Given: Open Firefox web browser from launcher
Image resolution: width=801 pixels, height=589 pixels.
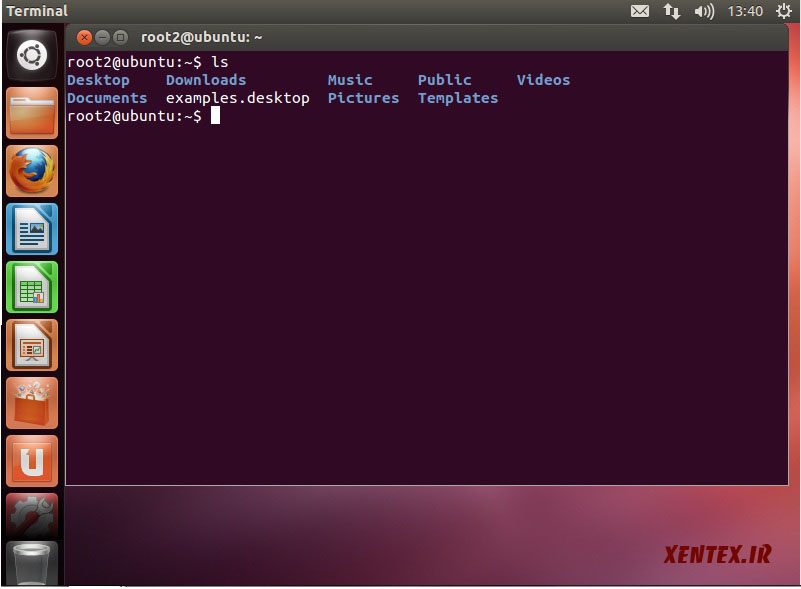Looking at the screenshot, I should (33, 171).
